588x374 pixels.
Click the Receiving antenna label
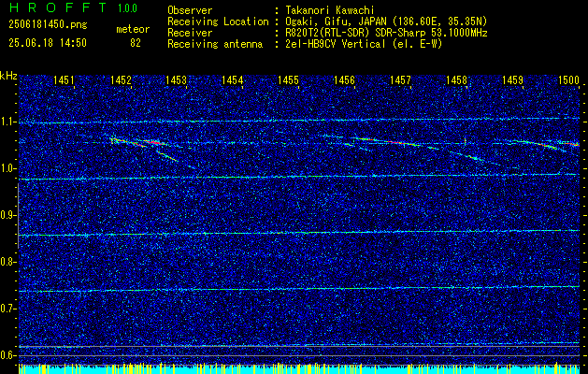tap(215, 44)
